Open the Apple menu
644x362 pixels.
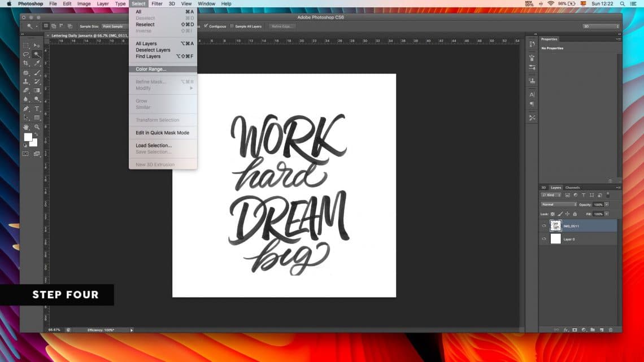[9, 4]
